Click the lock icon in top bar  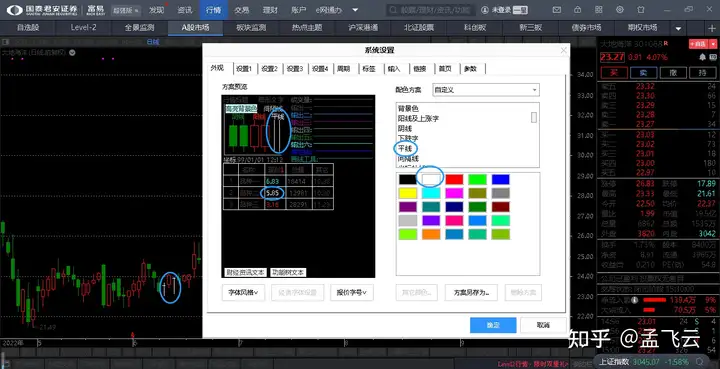pos(578,10)
